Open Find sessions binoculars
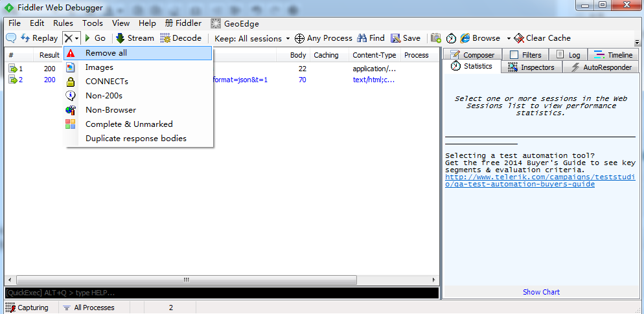The width and height of the screenshot is (644, 314). click(371, 38)
